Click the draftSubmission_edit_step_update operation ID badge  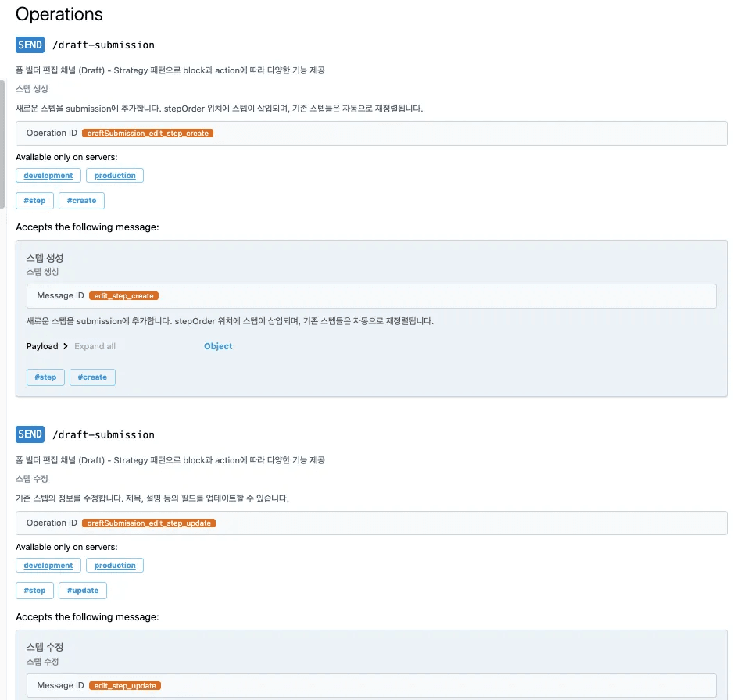tap(148, 523)
